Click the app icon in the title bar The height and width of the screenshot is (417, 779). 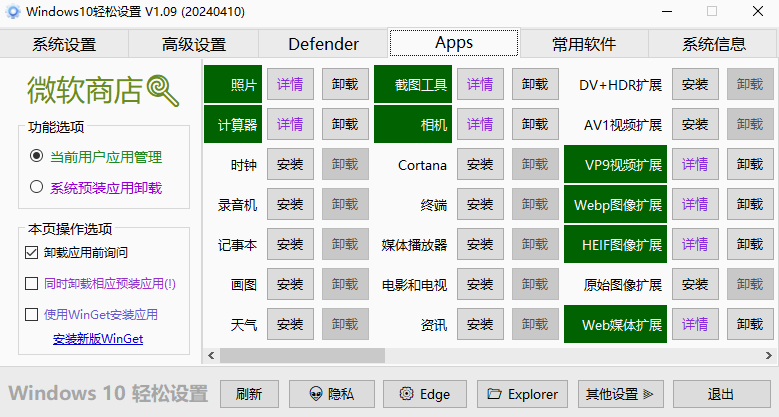coord(13,12)
